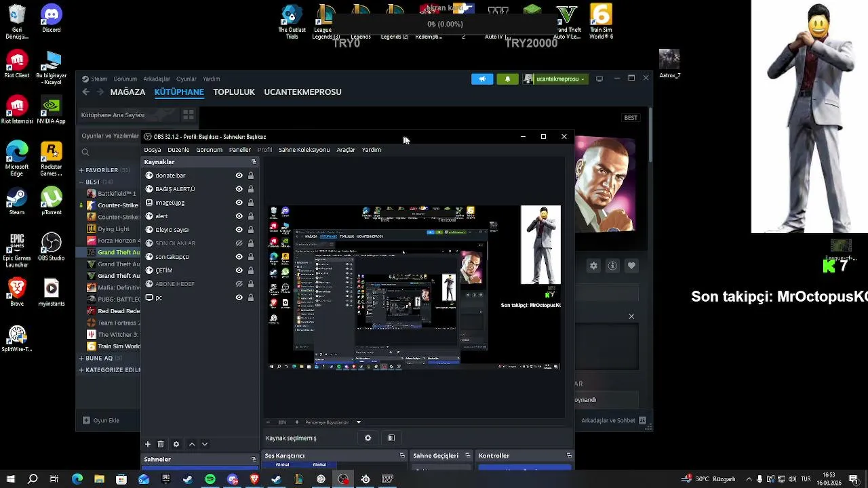This screenshot has height=488, width=868.
Task: Move source down with the down arrow
Action: click(205, 444)
